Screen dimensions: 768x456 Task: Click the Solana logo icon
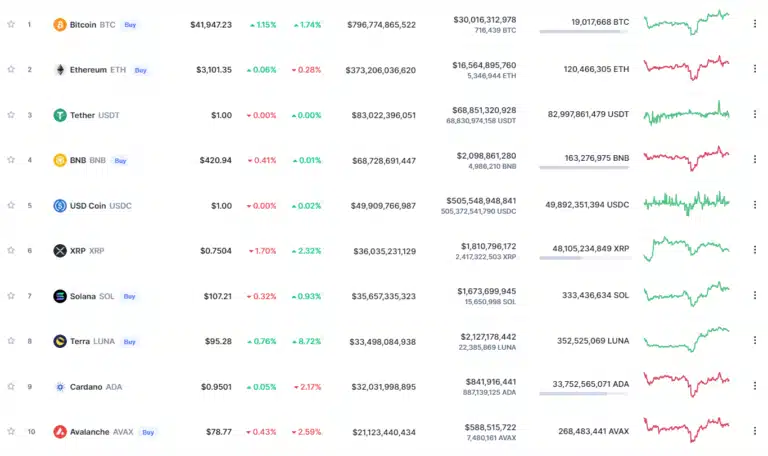60,296
